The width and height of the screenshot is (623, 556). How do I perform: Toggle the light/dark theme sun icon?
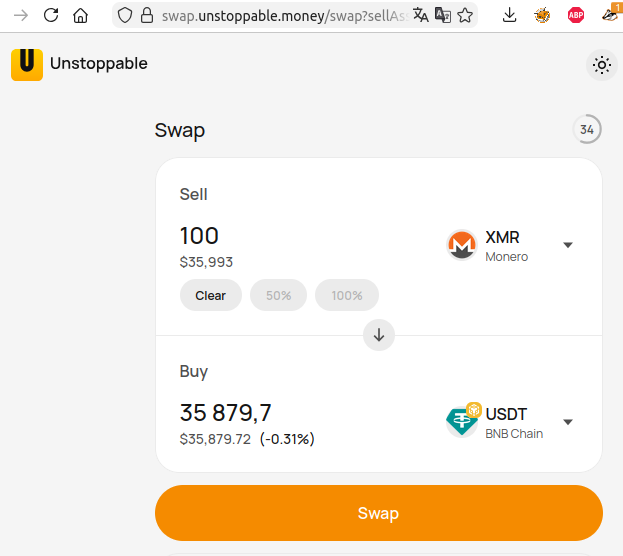pyautogui.click(x=601, y=65)
